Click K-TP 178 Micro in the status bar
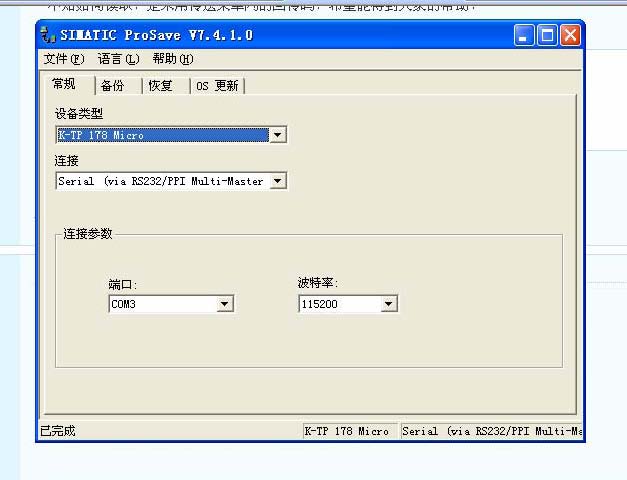Viewport: 627px width, 480px height. [x=347, y=431]
